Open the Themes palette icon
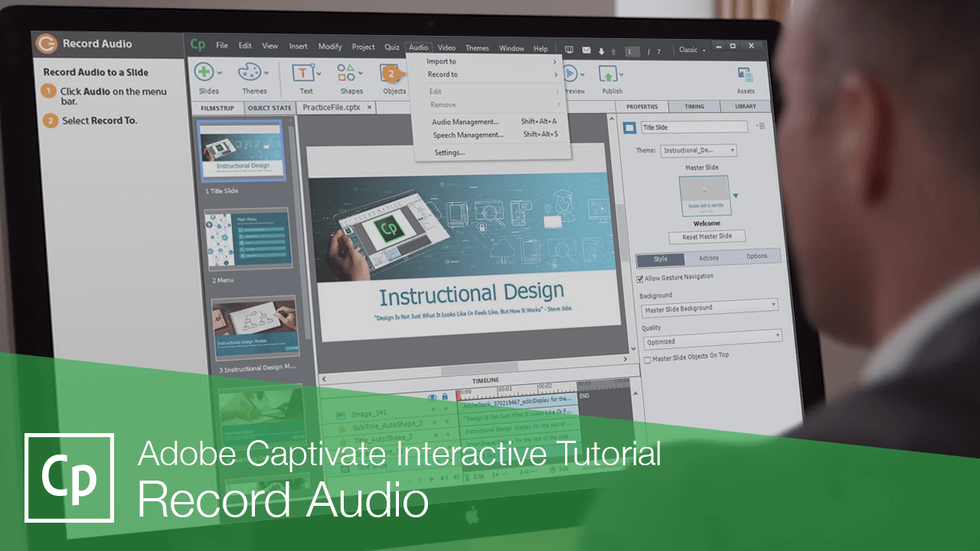980x551 pixels. tap(250, 73)
